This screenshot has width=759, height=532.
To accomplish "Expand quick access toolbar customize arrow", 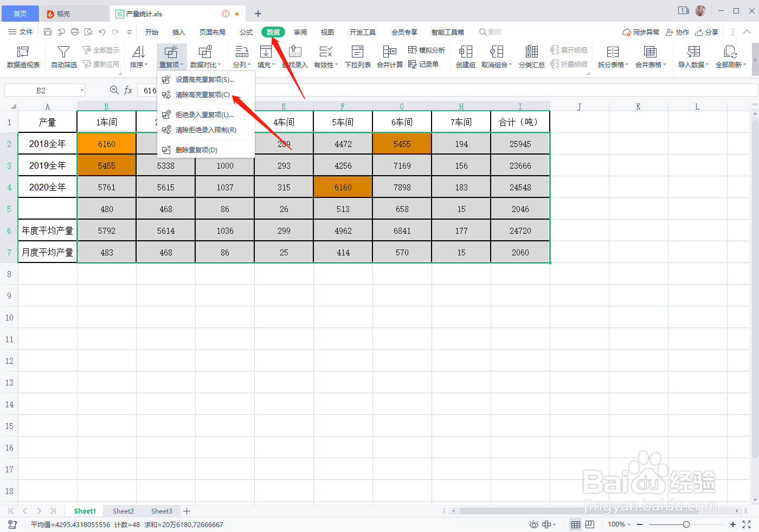I will coord(129,32).
